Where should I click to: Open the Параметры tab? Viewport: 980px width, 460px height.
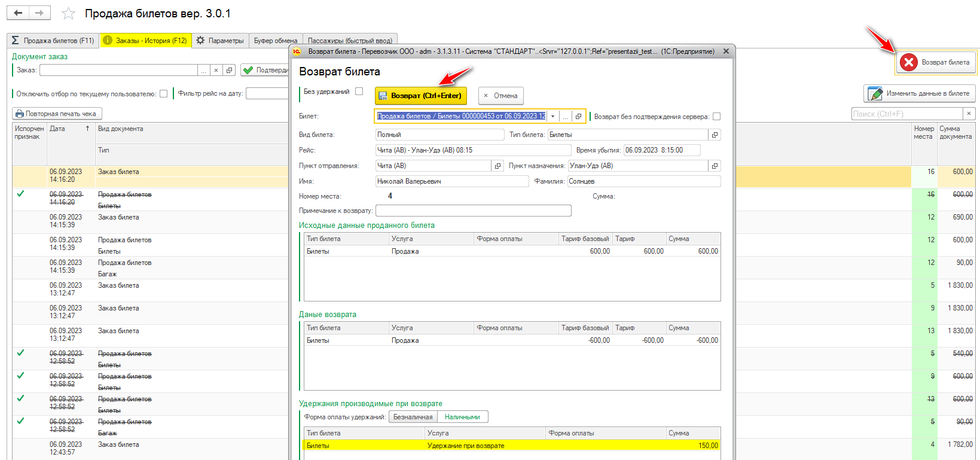[220, 41]
